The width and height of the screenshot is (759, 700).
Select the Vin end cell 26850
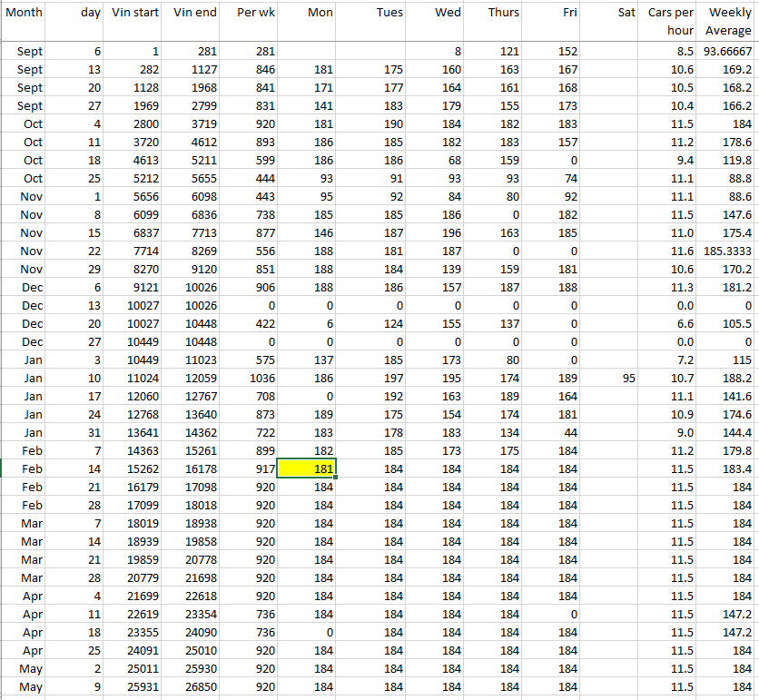tap(194, 686)
